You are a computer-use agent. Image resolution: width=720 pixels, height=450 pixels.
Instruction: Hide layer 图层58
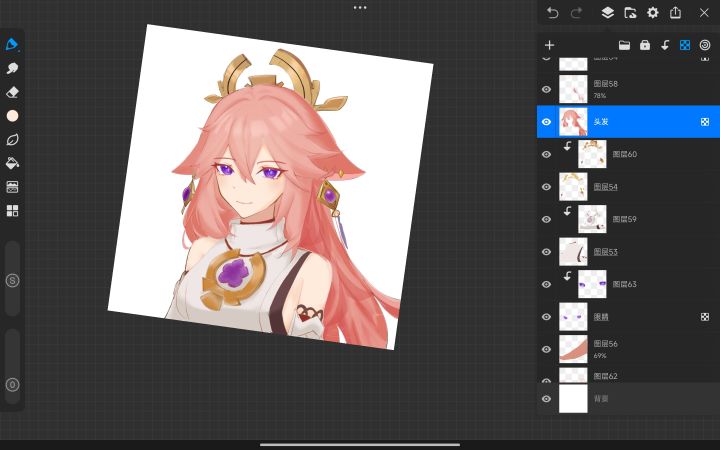click(x=546, y=89)
